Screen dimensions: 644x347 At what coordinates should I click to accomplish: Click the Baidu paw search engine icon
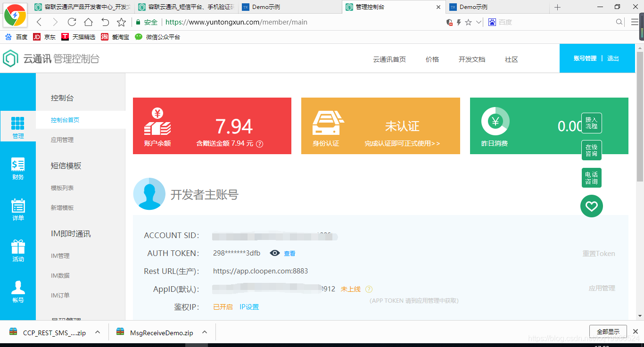tap(492, 22)
